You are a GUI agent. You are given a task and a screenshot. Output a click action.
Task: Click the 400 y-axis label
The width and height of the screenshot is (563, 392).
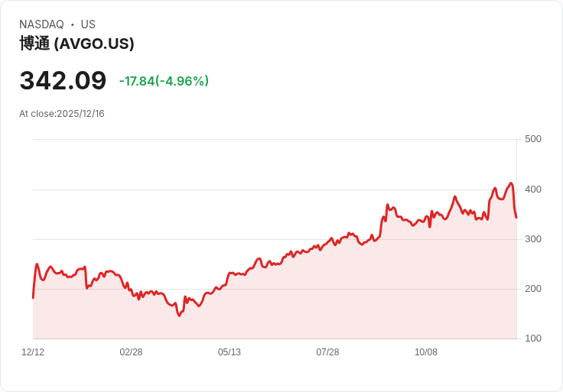pos(532,189)
